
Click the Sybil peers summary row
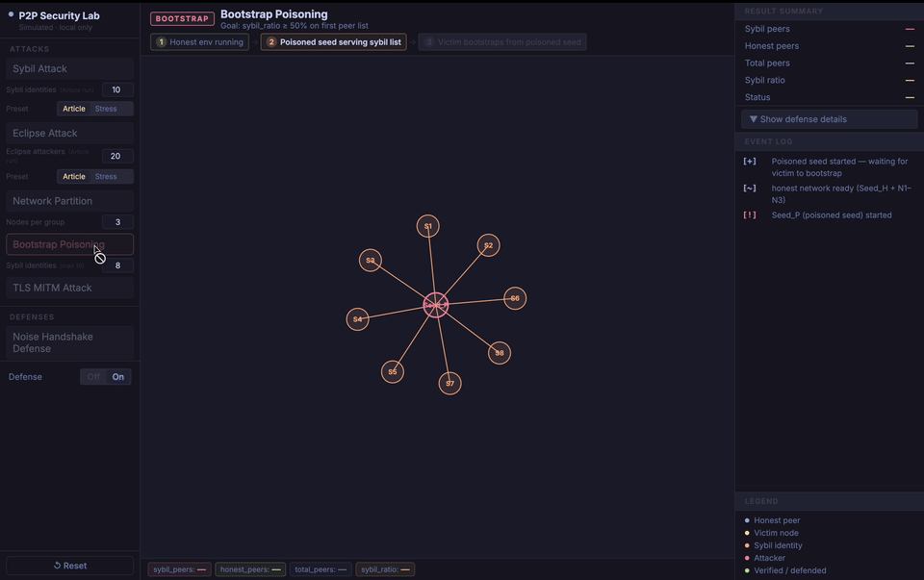(829, 29)
